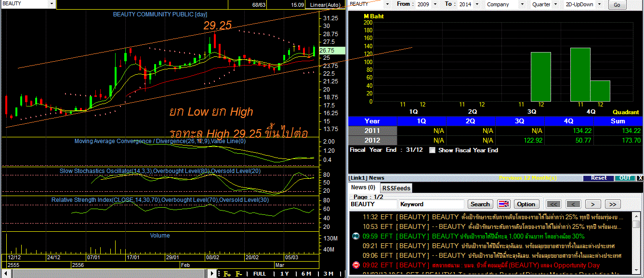Click the 26.75 current price label on the axis
The image size is (644, 278).
333,50
